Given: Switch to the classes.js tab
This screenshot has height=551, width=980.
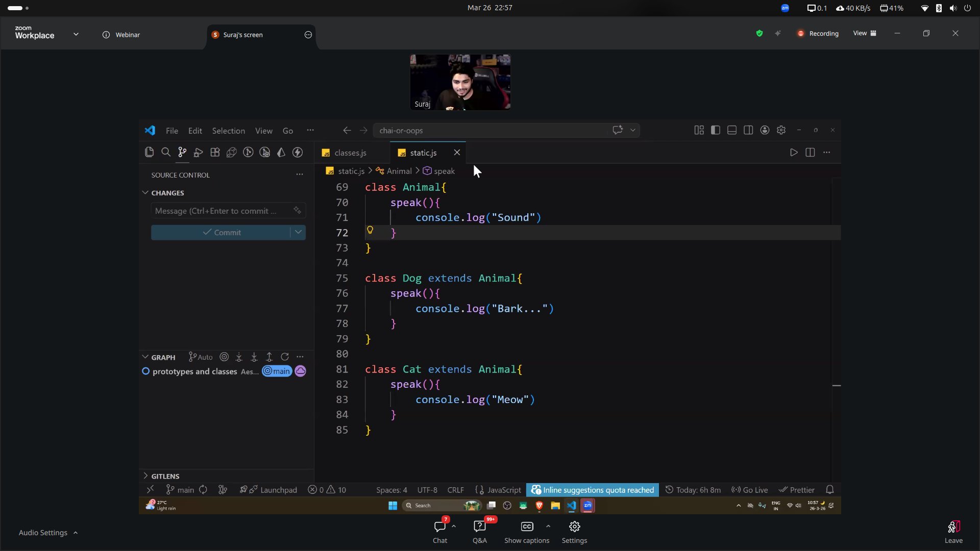Looking at the screenshot, I should click(350, 153).
